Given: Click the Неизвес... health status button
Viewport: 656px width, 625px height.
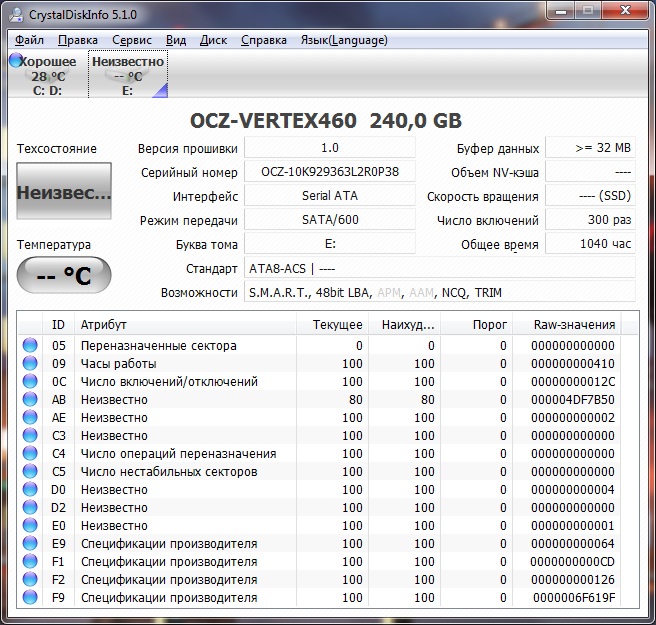Looking at the screenshot, I should point(64,191).
